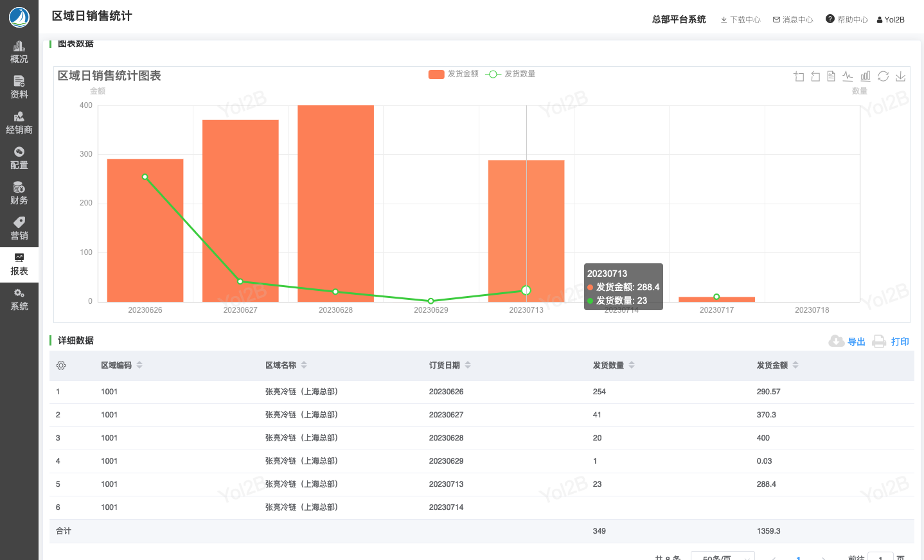
Task: Open the 财务 sidebar menu
Action: tap(19, 193)
